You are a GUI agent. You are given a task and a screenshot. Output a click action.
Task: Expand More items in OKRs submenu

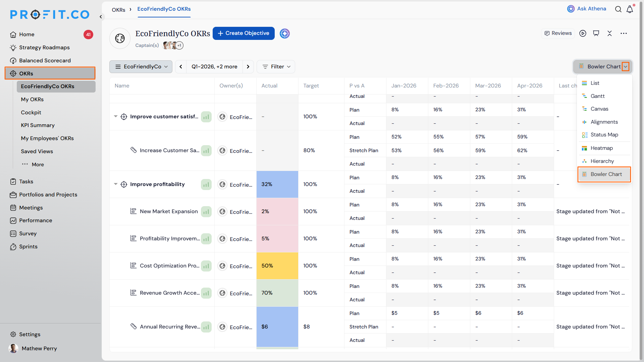33,165
